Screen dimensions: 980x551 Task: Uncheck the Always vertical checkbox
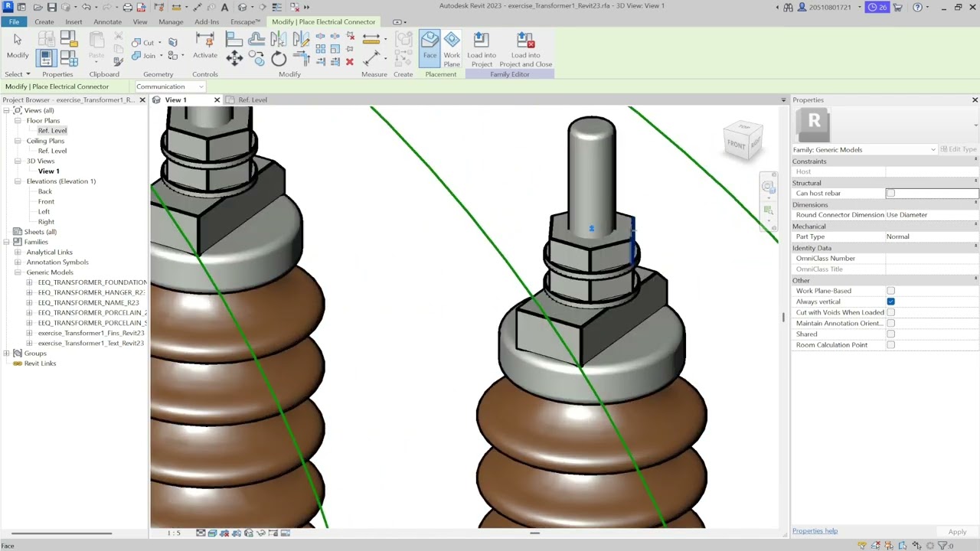point(890,302)
